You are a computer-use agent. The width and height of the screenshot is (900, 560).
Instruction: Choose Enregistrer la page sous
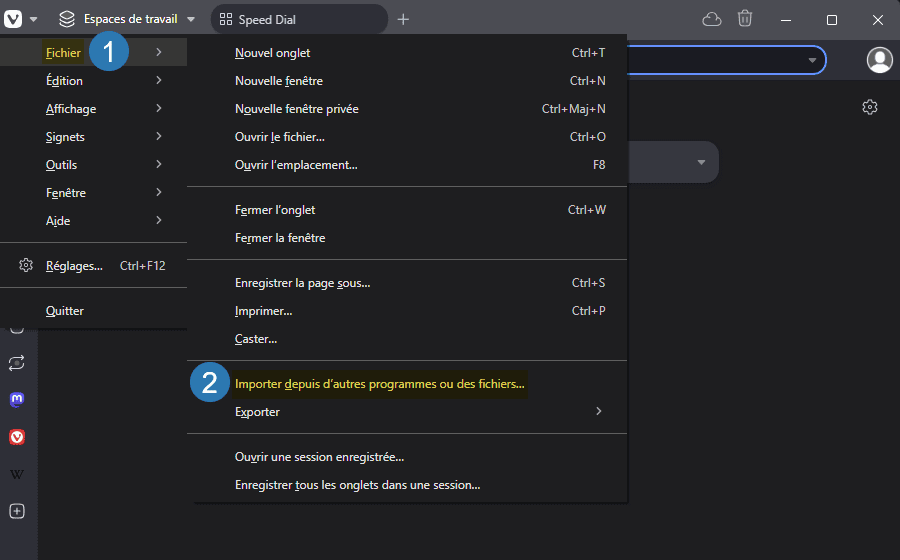[407, 283]
